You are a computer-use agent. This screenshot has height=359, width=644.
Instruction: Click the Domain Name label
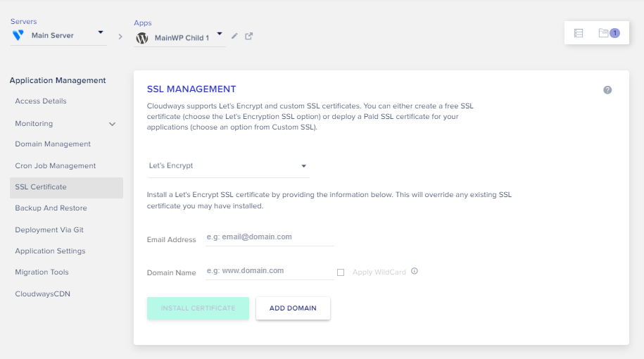171,273
